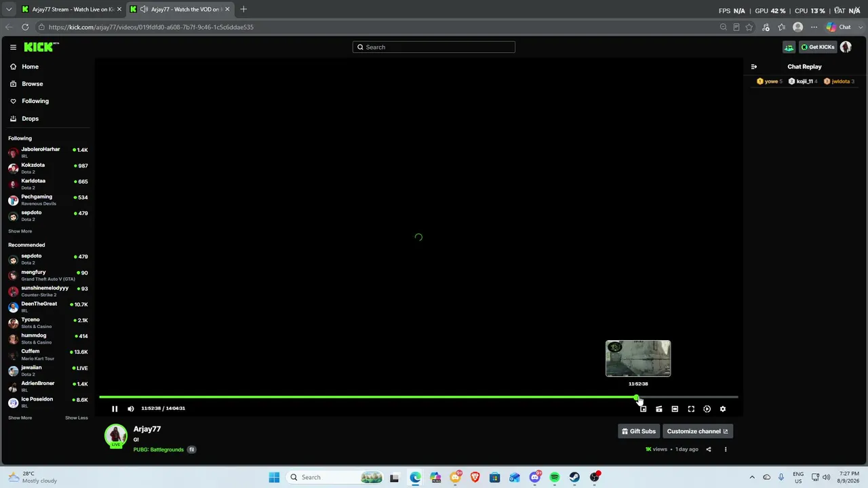Enter fullscreen mode
The height and width of the screenshot is (488, 868).
coord(691,409)
